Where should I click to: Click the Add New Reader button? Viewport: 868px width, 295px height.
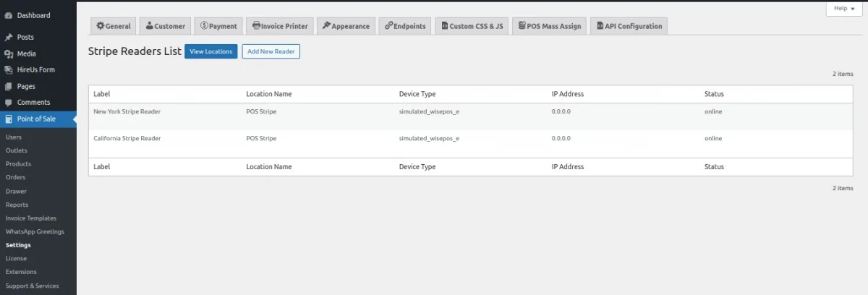tap(271, 51)
